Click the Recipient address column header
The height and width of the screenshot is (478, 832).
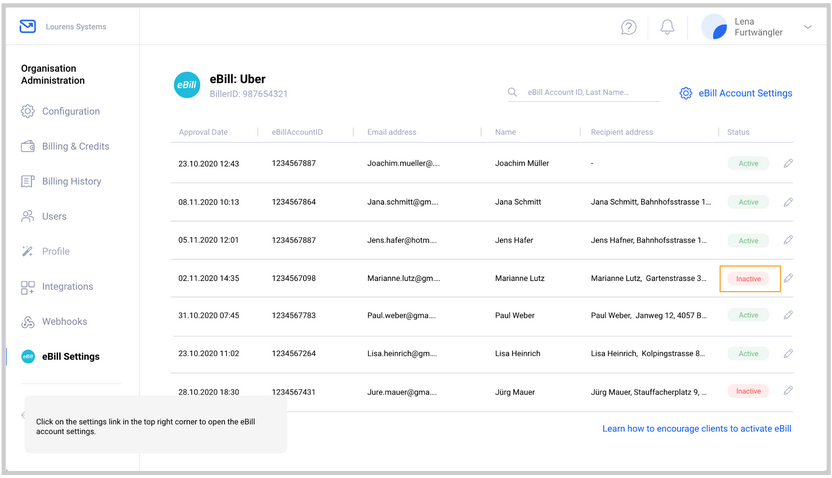point(622,132)
